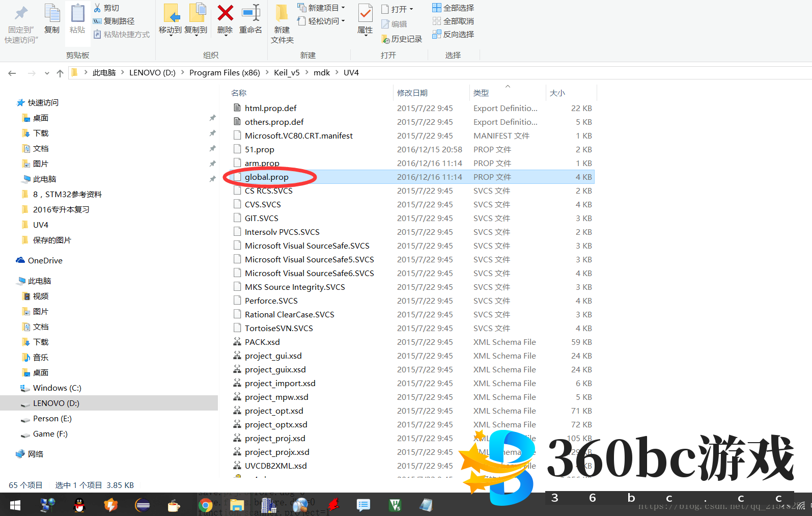Click Invert Selection (反向选择)
This screenshot has height=516, width=812.
pos(453,34)
